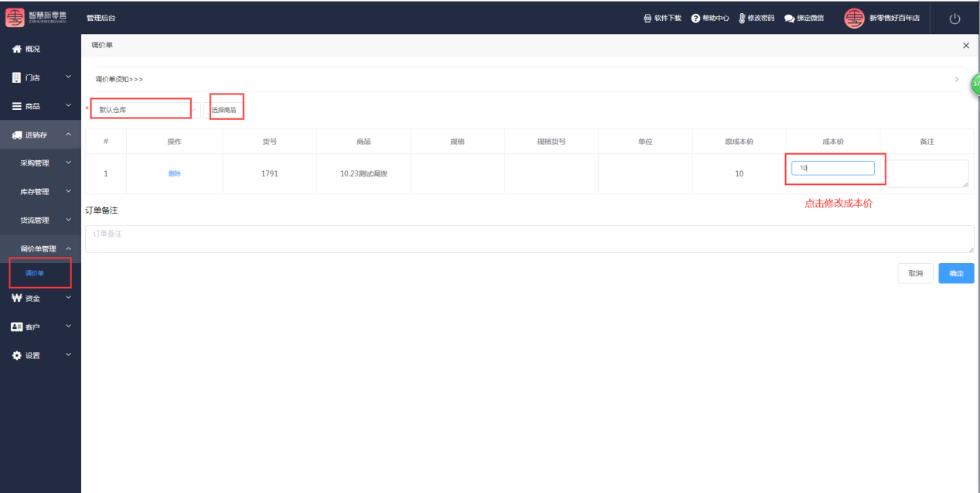Click the 绑定微信 chat bubble icon
Viewport: 980px width, 493px height.
789,18
